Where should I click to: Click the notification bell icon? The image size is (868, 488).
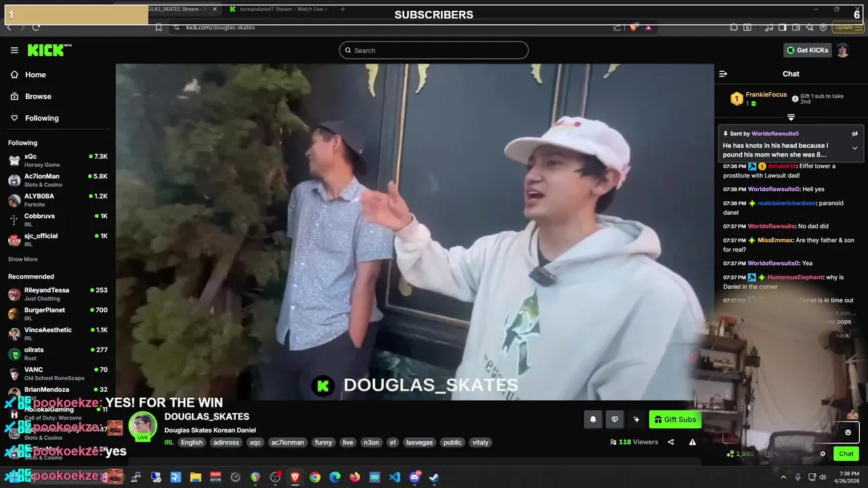click(x=593, y=420)
